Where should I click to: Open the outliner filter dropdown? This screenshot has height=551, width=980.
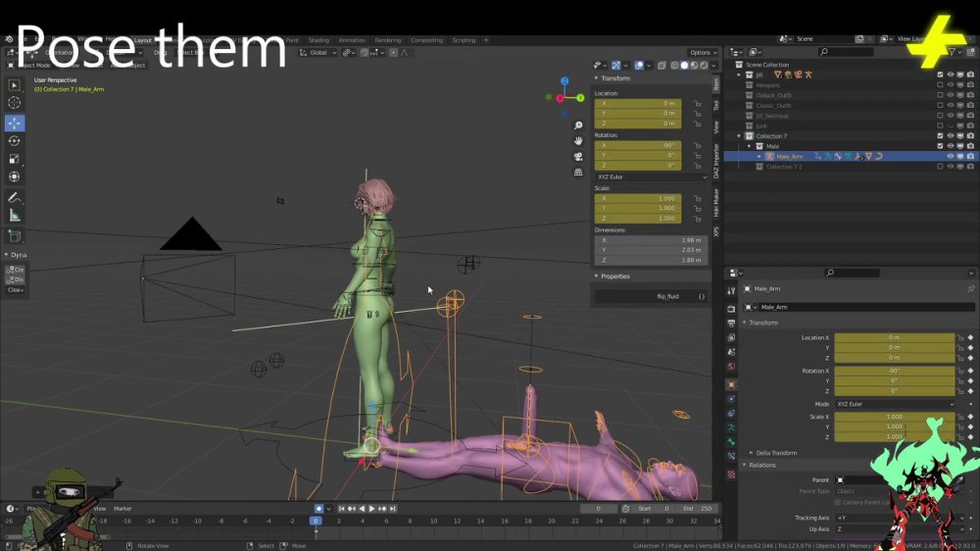955,52
